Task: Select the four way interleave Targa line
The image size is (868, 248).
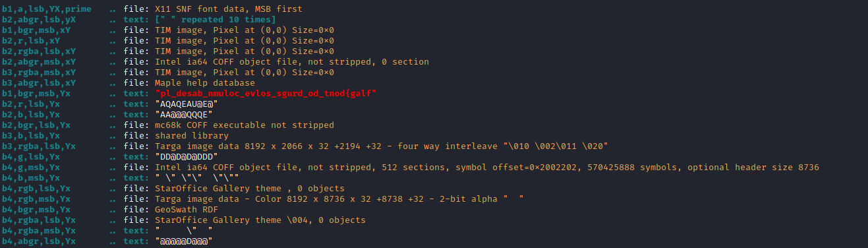Action: (x=382, y=146)
